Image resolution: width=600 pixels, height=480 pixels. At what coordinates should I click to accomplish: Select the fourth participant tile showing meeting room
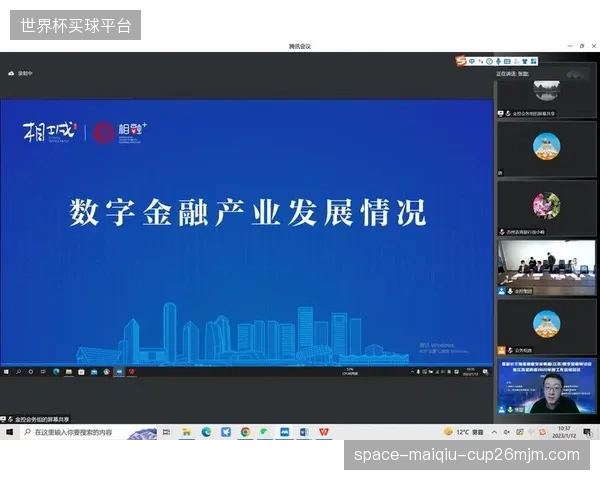[546, 268]
